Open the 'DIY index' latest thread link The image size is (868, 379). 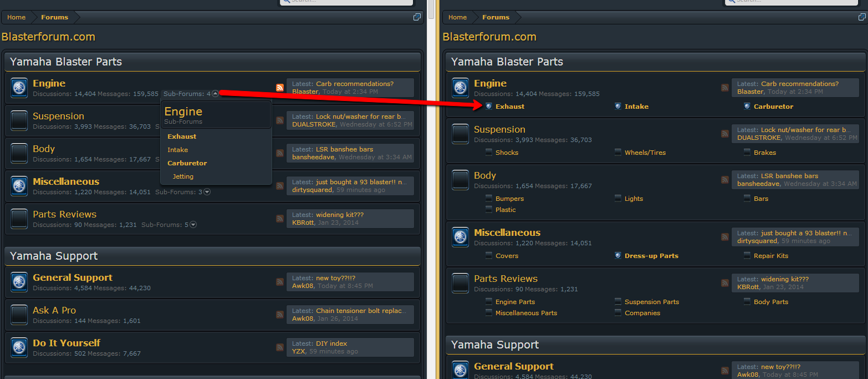[331, 343]
